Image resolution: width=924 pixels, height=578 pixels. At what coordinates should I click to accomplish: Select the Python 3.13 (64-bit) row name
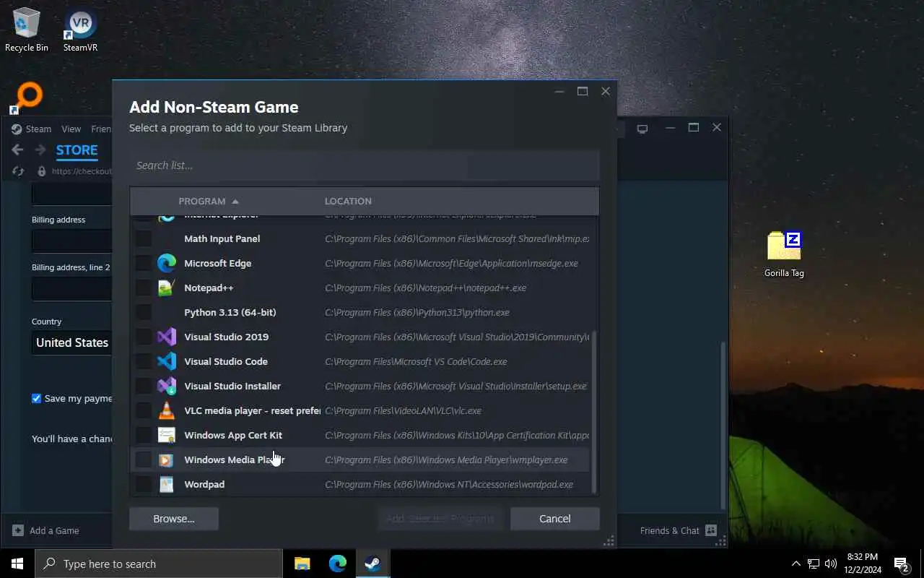pyautogui.click(x=230, y=312)
